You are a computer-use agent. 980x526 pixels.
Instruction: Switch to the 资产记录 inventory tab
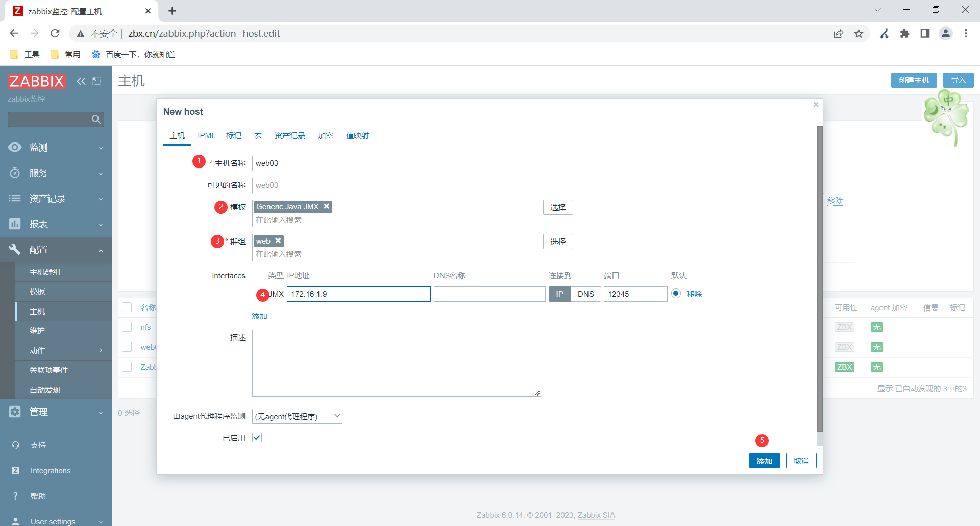click(x=290, y=135)
